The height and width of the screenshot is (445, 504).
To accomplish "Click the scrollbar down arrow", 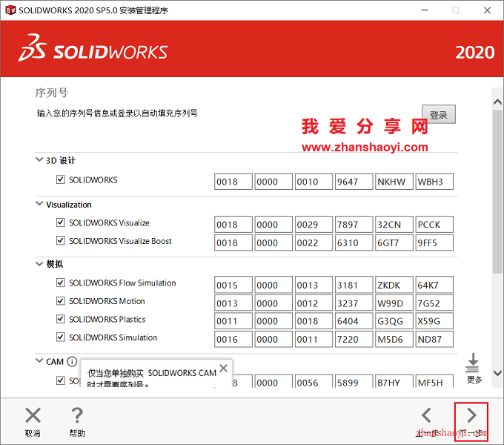I will coord(497,373).
